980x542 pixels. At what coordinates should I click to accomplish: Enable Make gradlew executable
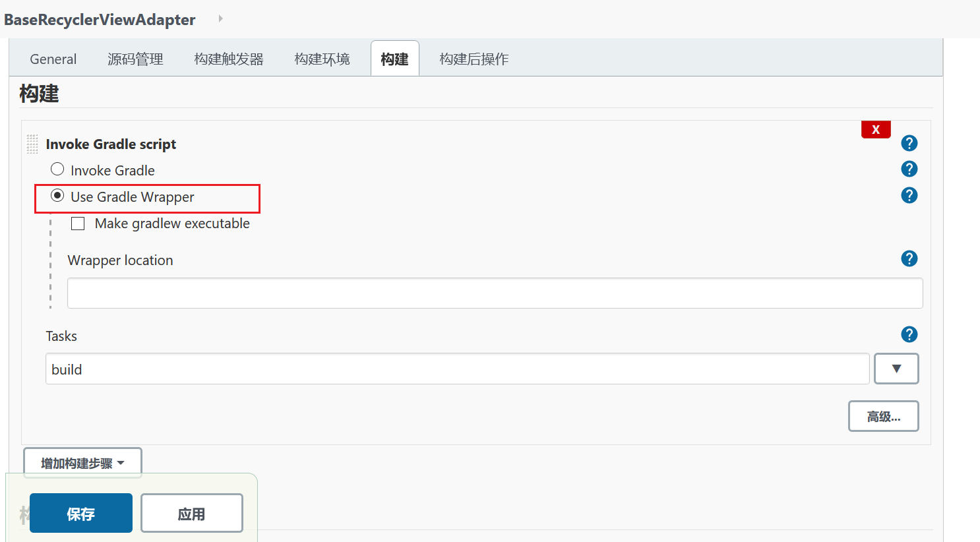pyautogui.click(x=78, y=223)
